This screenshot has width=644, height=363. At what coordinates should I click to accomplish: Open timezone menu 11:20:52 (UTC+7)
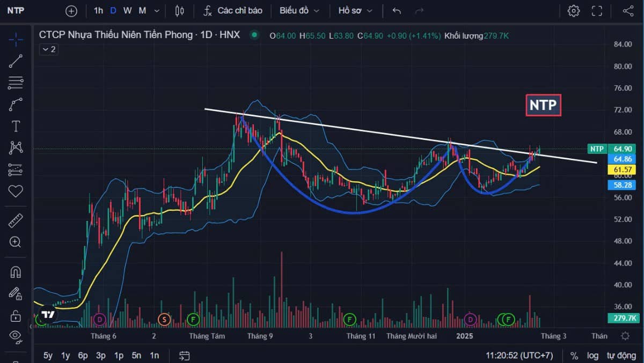coord(519,355)
